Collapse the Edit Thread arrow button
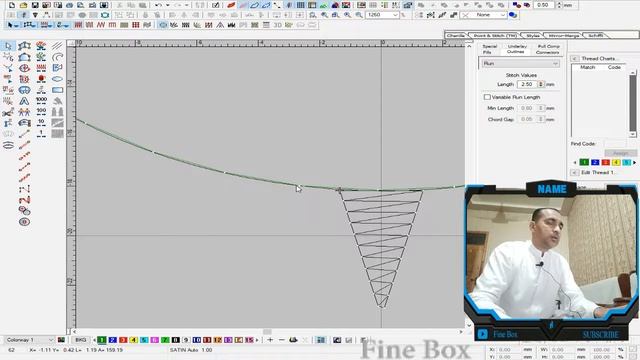 (x=574, y=173)
